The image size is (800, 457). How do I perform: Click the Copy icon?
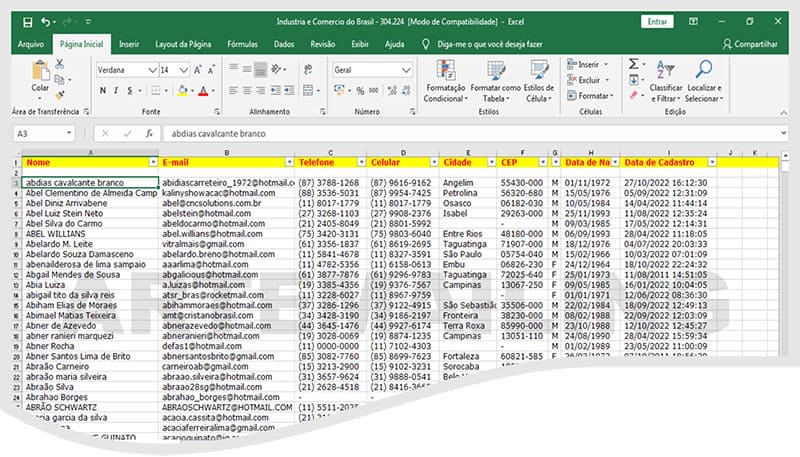point(59,80)
